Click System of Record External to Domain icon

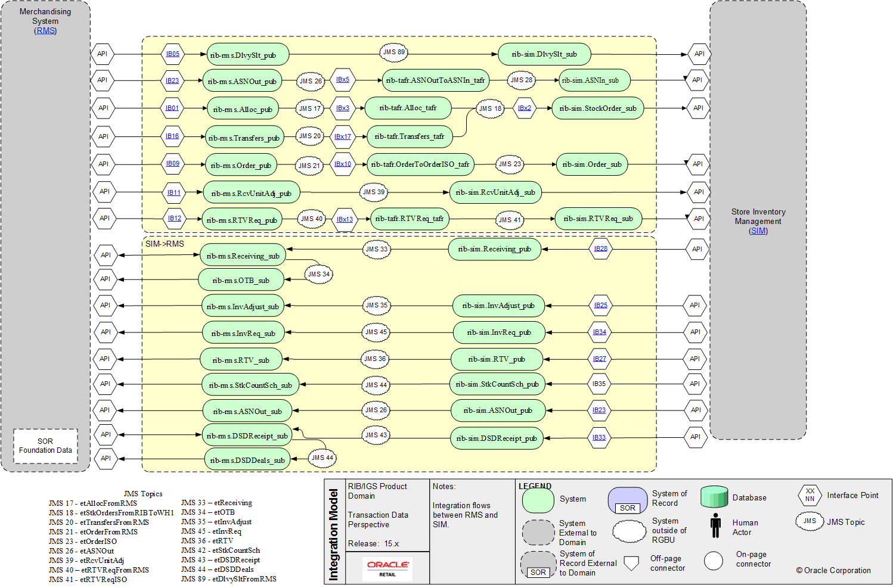pos(538,564)
